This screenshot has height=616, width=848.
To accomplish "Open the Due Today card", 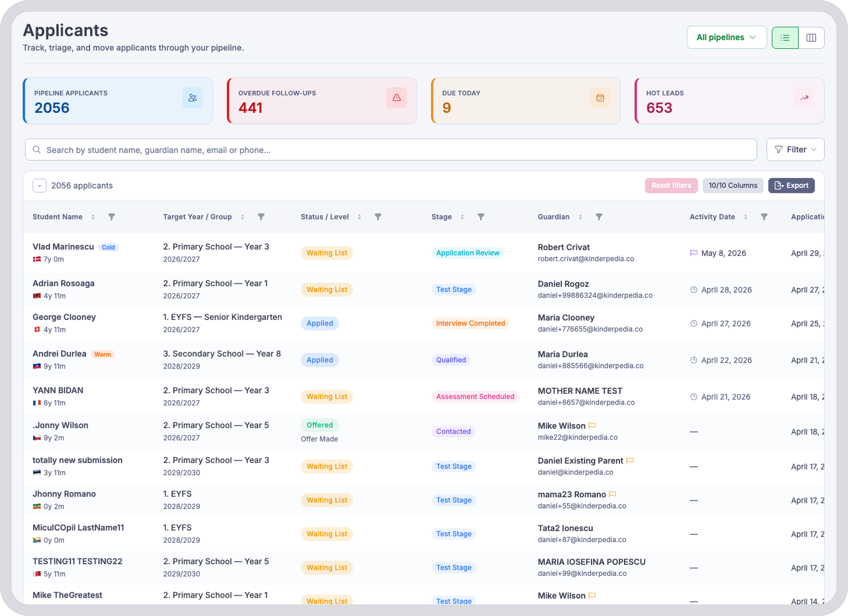I will coord(526,101).
